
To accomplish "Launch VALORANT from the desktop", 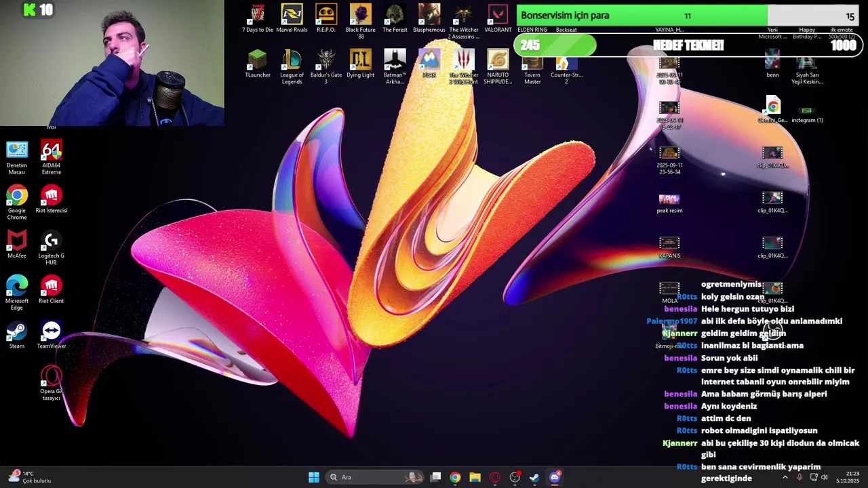I will (498, 18).
